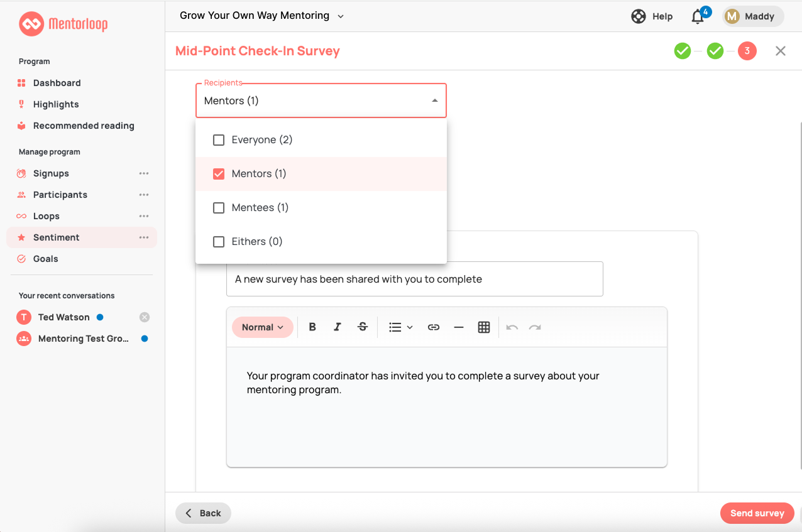Apply italic formatting in editor toolbar

click(338, 327)
